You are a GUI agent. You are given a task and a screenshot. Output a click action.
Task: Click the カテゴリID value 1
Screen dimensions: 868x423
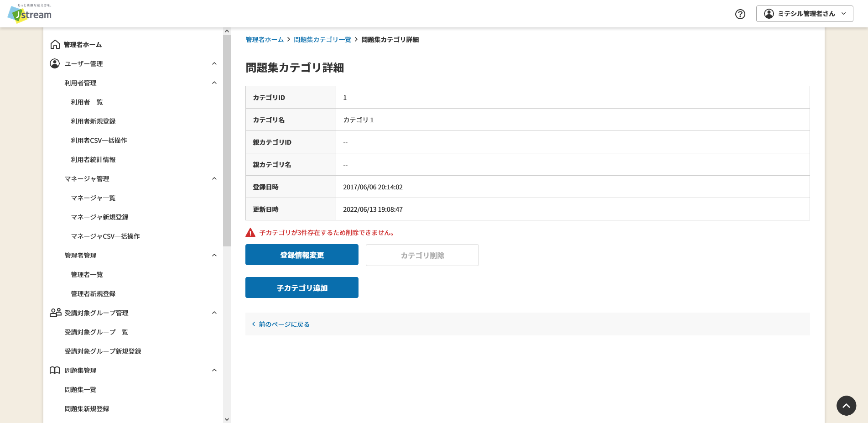[x=345, y=98]
